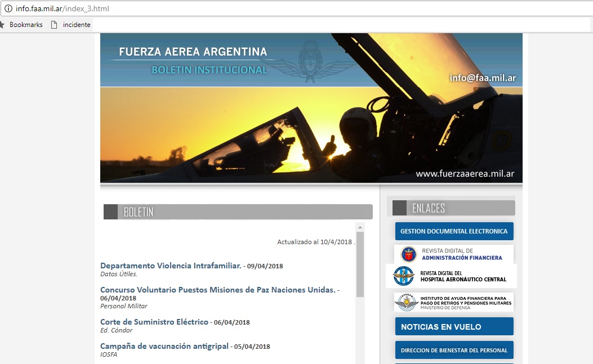Open Departamento Violencia Intrafamiliar bulletin

[171, 266]
